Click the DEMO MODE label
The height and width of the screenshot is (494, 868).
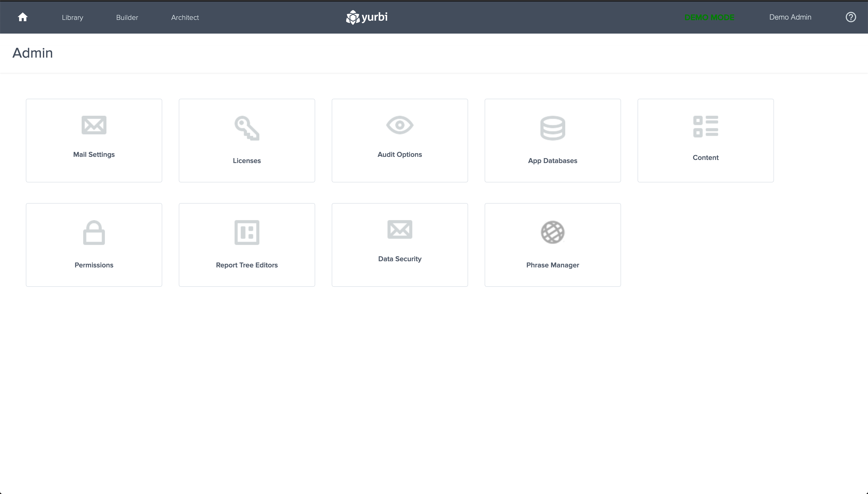click(x=709, y=18)
